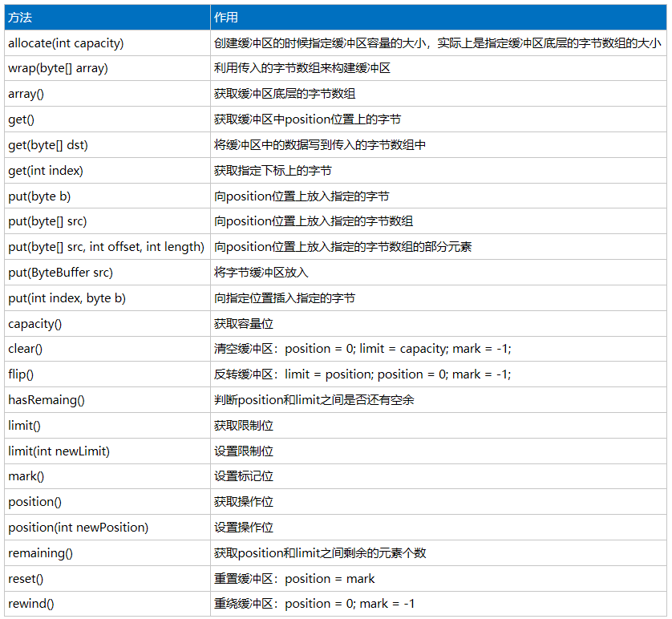This screenshot has height=619, width=672.
Task: Select the text 设置操作位
Action: tap(244, 528)
